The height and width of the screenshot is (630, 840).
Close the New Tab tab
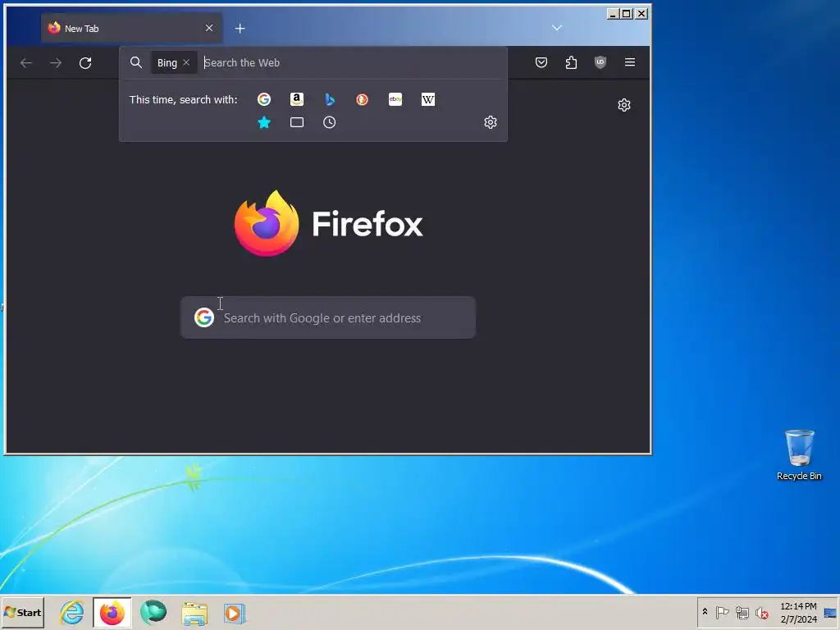(x=209, y=28)
